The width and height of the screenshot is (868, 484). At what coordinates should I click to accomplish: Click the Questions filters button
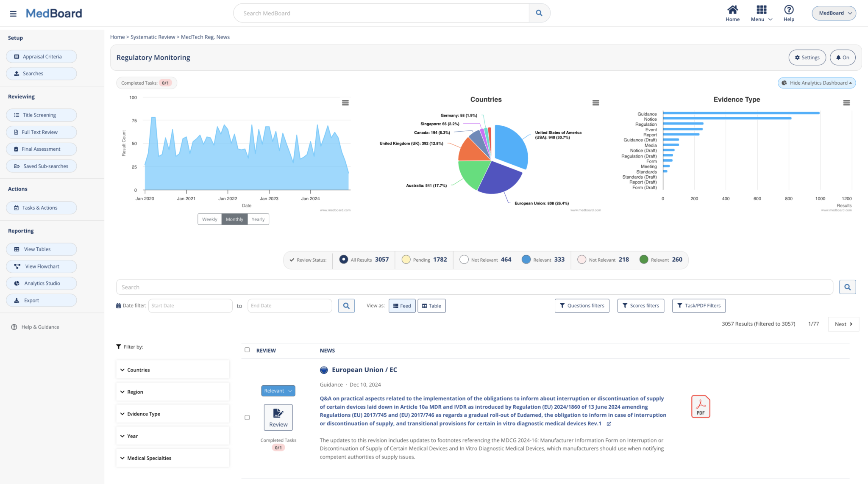point(582,305)
